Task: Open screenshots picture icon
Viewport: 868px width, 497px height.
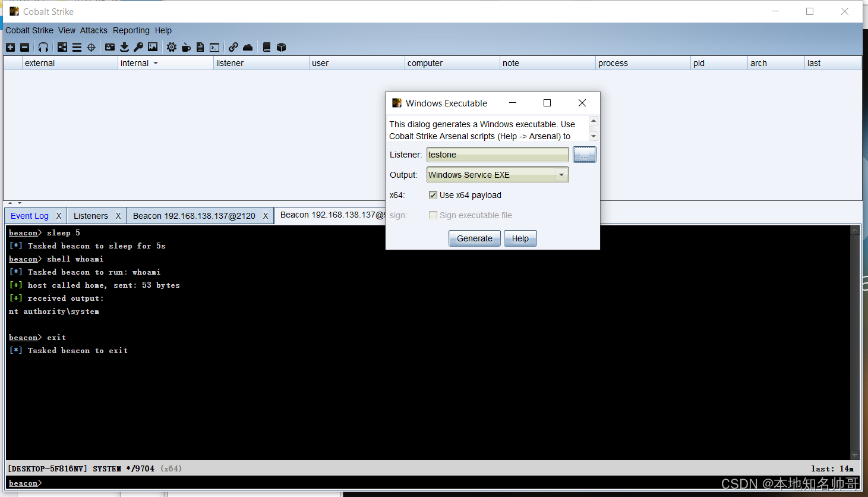Action: coord(153,47)
